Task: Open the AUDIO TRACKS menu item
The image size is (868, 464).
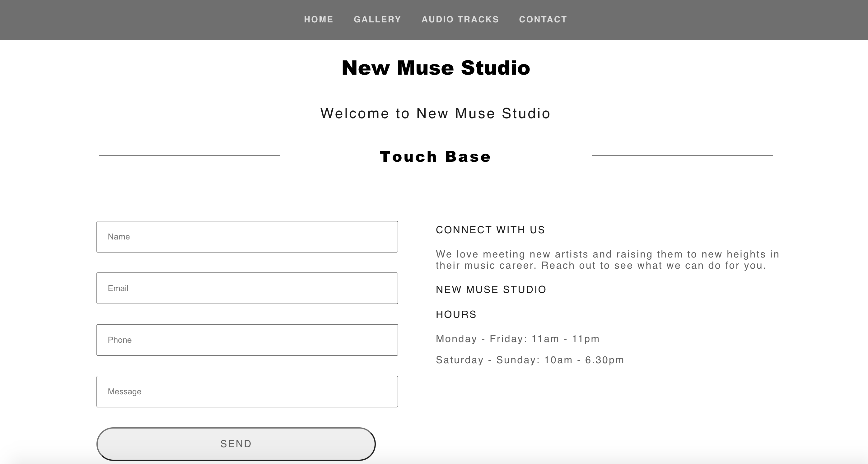Action: [460, 20]
